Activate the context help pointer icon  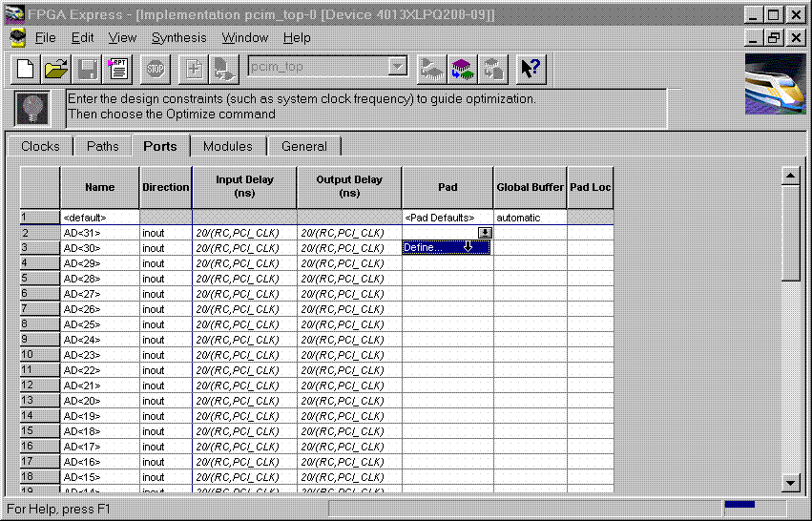pos(531,69)
